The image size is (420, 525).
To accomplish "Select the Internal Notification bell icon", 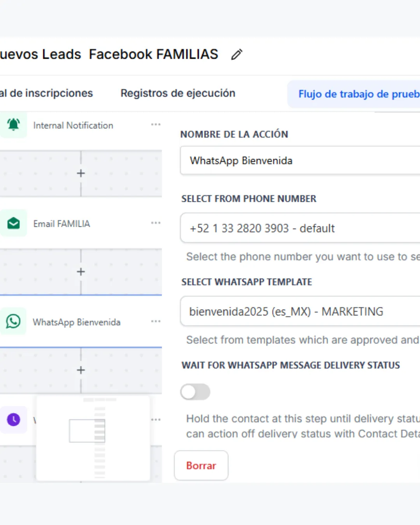I will click(14, 125).
